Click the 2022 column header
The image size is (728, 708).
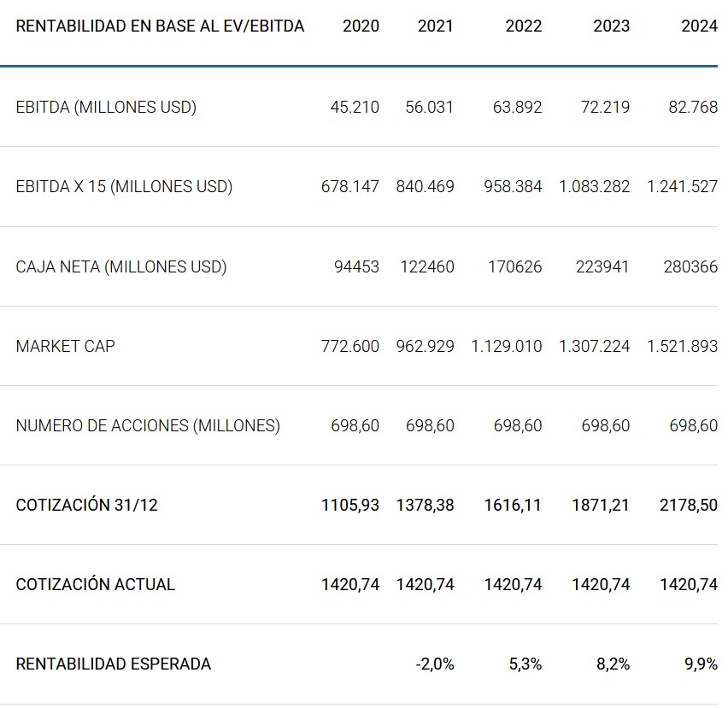523,26
